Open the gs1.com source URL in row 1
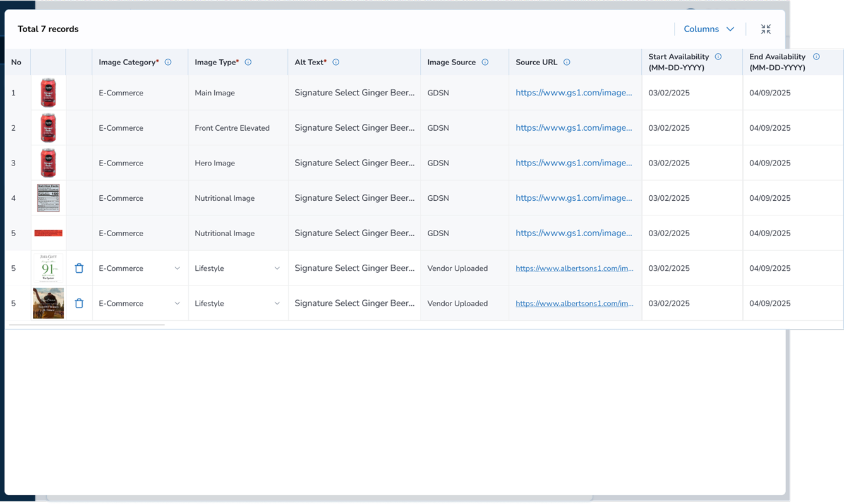The height and width of the screenshot is (504, 844). [574, 93]
